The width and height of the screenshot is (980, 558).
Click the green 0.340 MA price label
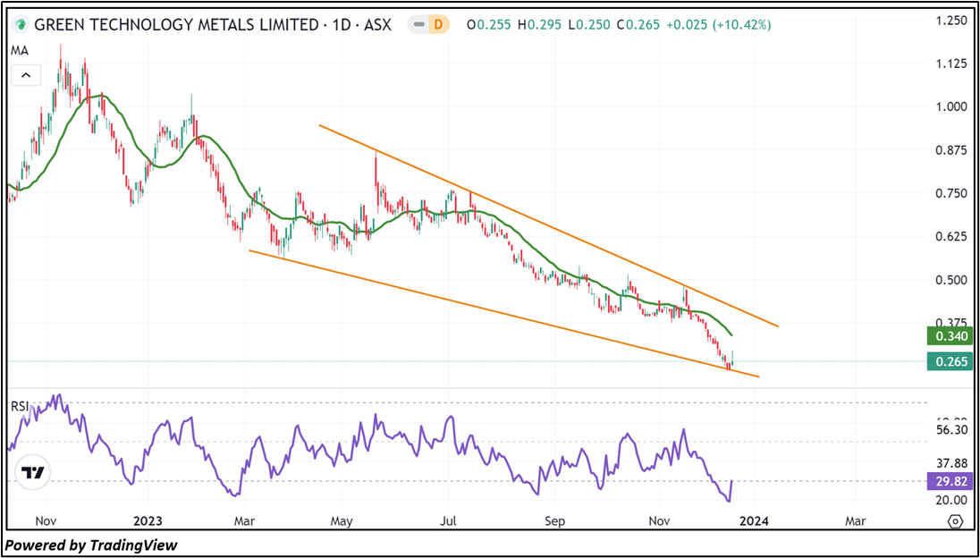pos(951,337)
